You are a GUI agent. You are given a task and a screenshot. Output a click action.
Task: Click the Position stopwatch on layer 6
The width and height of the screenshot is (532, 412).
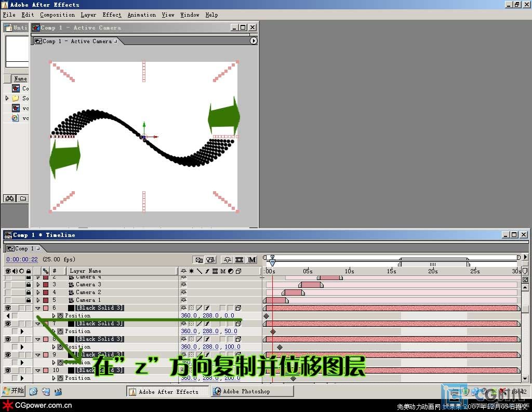point(60,316)
